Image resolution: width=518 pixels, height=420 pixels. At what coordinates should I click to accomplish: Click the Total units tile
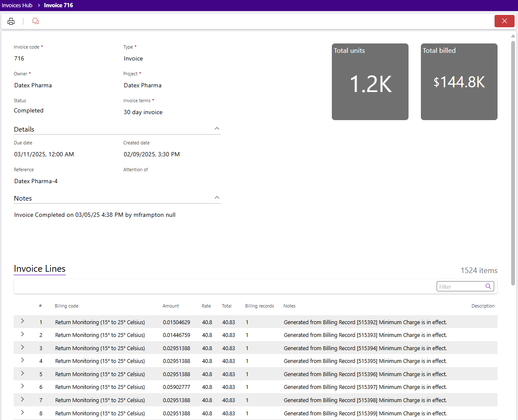pos(370,82)
